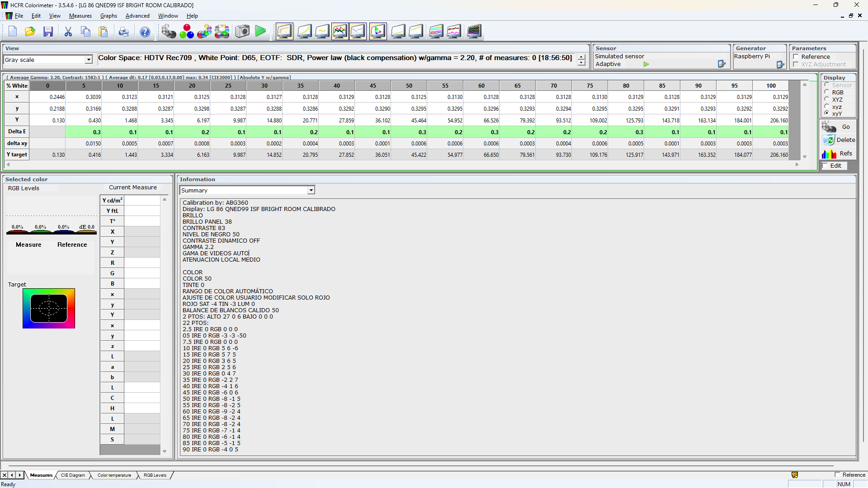Click the camera icon in toolbar

pos(242,32)
